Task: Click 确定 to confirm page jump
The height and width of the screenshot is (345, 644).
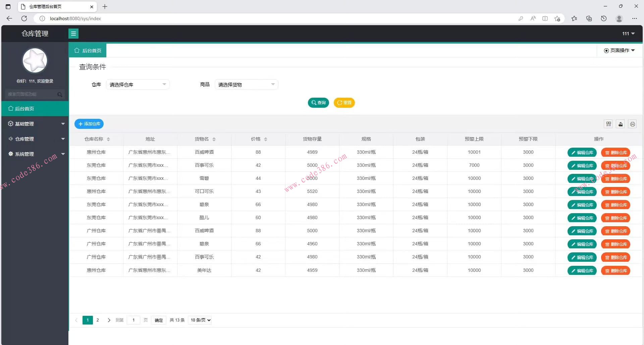Action: coord(159,320)
